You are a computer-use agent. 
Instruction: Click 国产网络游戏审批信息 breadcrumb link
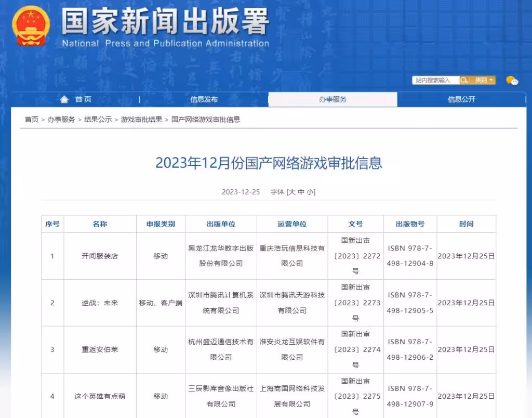pyautogui.click(x=206, y=120)
